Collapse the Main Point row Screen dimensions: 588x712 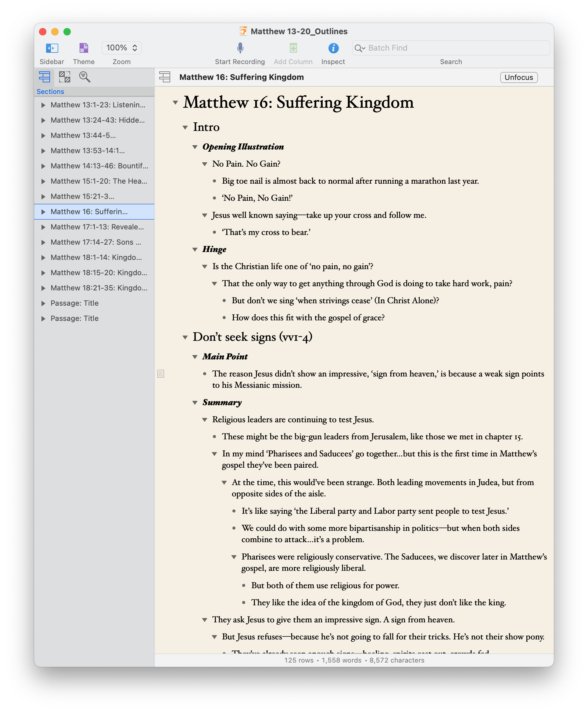pos(195,357)
